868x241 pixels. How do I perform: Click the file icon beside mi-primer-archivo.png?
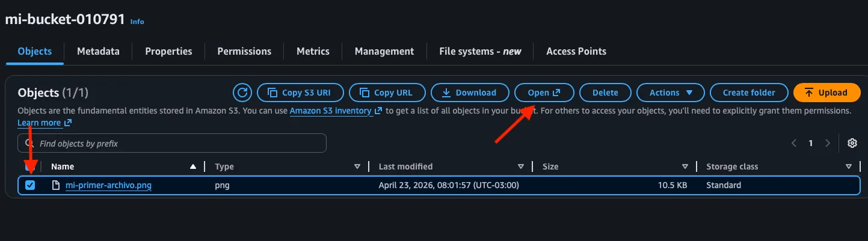(56, 185)
